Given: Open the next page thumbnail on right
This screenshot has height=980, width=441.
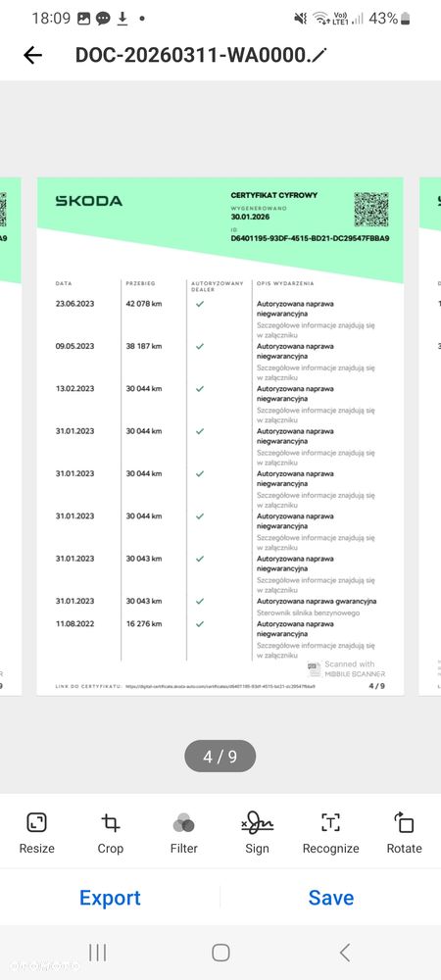Looking at the screenshot, I should pyautogui.click(x=430, y=436).
